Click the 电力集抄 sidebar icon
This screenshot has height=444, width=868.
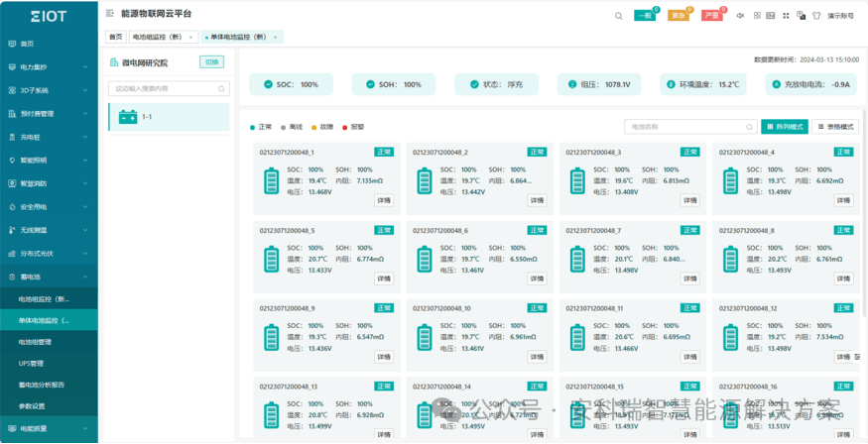[12, 67]
